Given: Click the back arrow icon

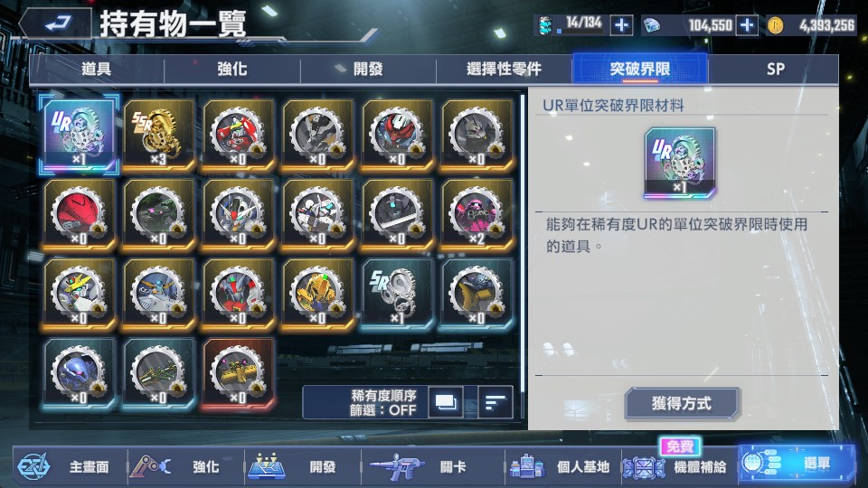Looking at the screenshot, I should (x=55, y=24).
